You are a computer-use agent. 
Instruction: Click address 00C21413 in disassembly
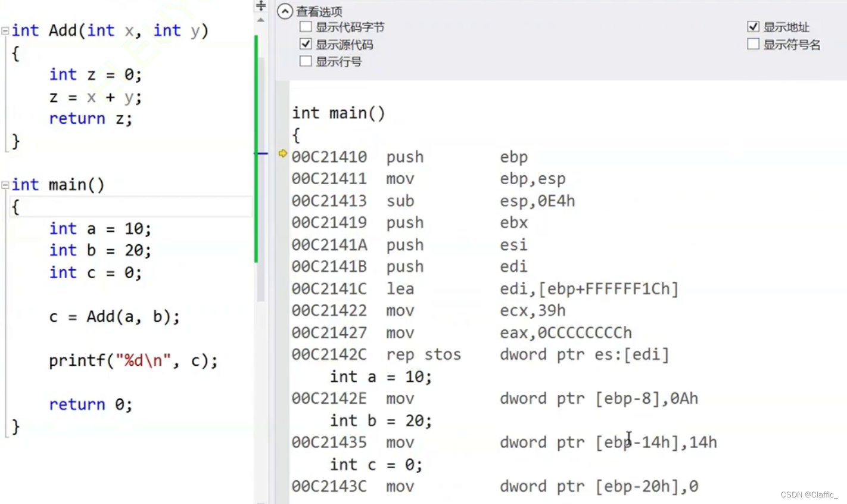(329, 201)
